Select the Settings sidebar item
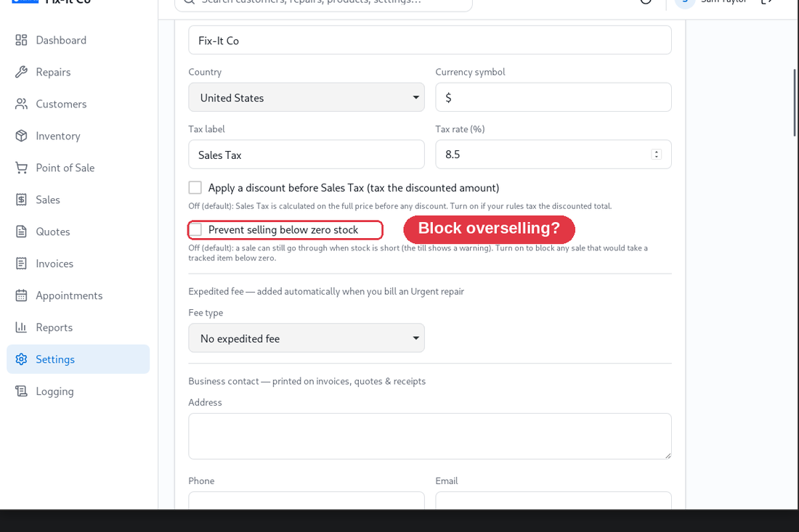The height and width of the screenshot is (532, 799). click(78, 359)
